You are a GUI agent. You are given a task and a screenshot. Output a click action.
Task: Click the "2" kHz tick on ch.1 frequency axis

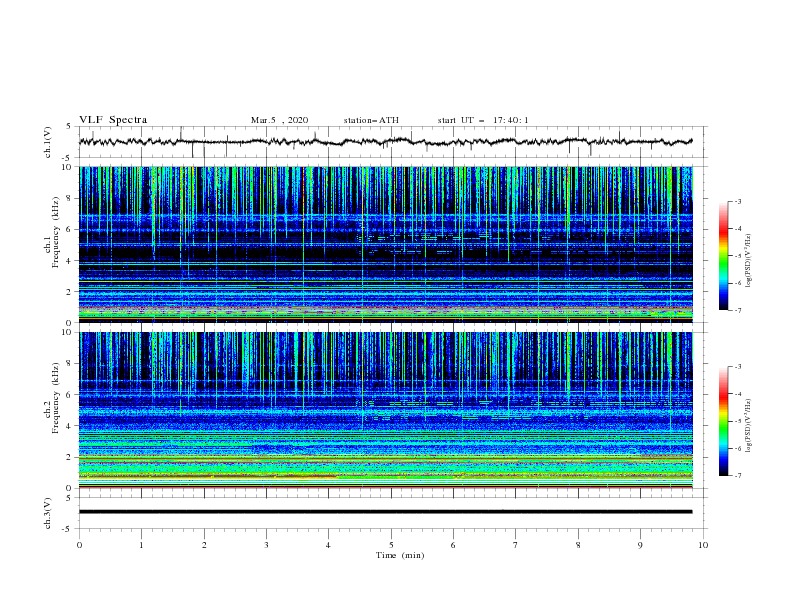(70, 292)
